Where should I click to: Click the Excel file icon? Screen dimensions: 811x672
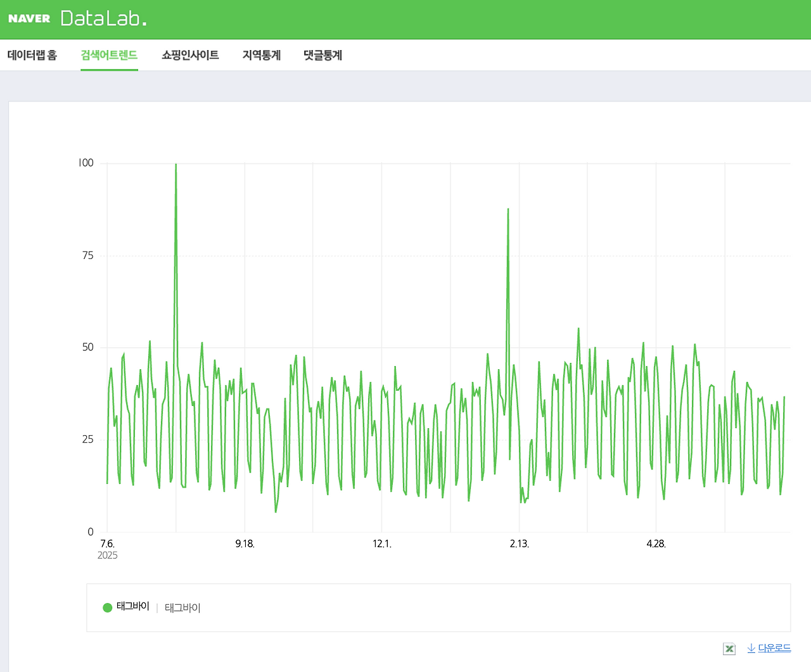point(729,649)
